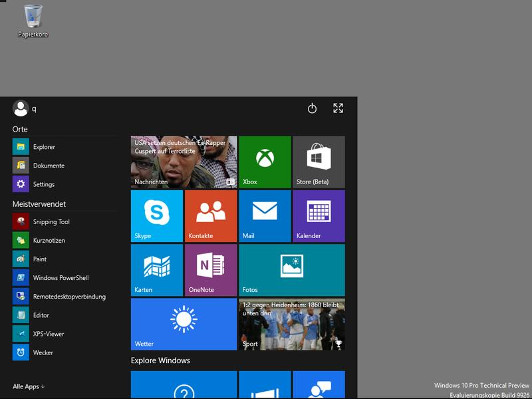Open Remotedesktopverbindung
This screenshot has height=399, width=532.
coord(65,297)
